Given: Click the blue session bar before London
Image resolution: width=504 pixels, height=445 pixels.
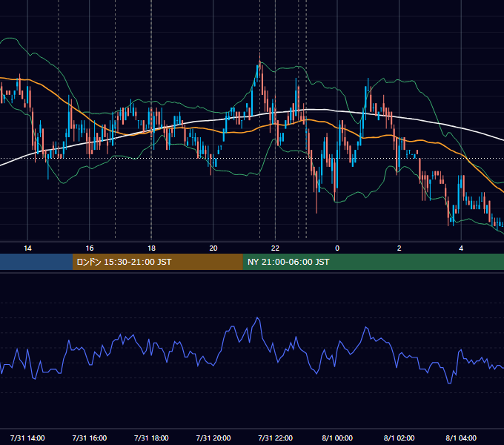Looking at the screenshot, I should tap(36, 262).
